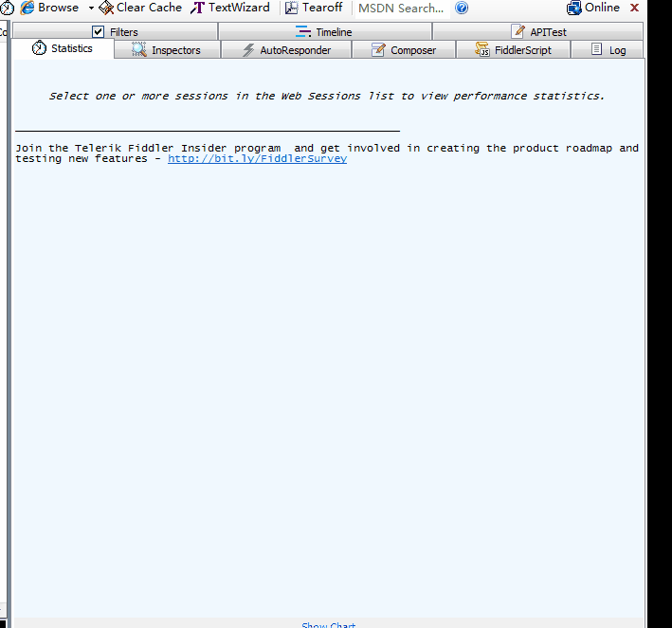Focus the MSDN Search input field
Image resolution: width=672 pixels, height=628 pixels.
403,9
